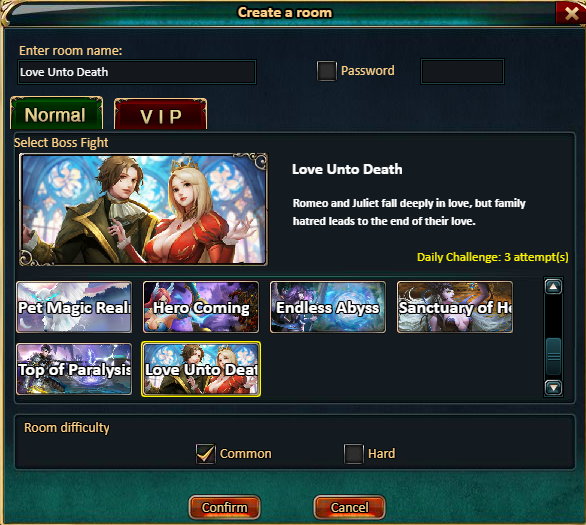This screenshot has width=586, height=525.
Task: Focus the password text field
Action: (x=462, y=71)
